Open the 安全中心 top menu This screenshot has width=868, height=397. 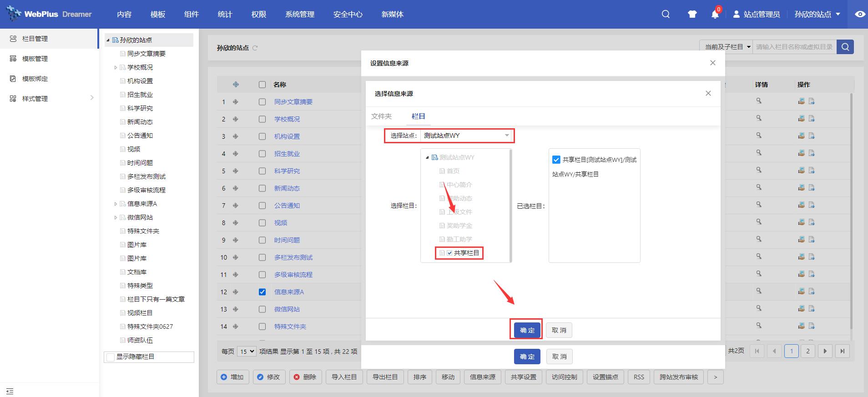click(348, 14)
